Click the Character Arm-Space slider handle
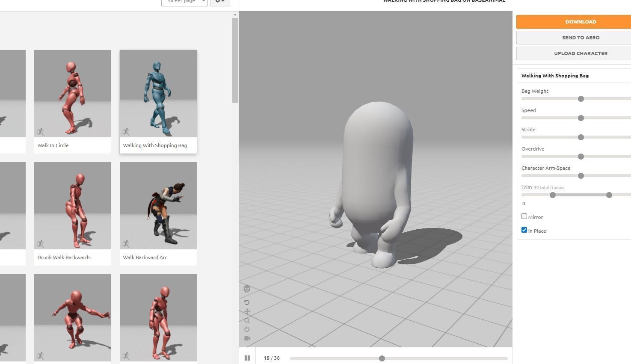Viewport: 631px width, 364px height. [581, 176]
